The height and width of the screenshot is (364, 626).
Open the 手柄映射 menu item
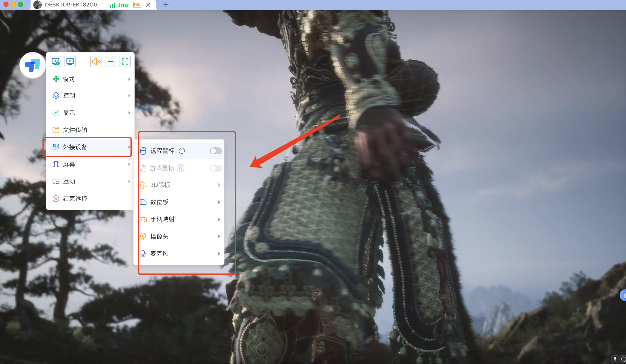[179, 219]
